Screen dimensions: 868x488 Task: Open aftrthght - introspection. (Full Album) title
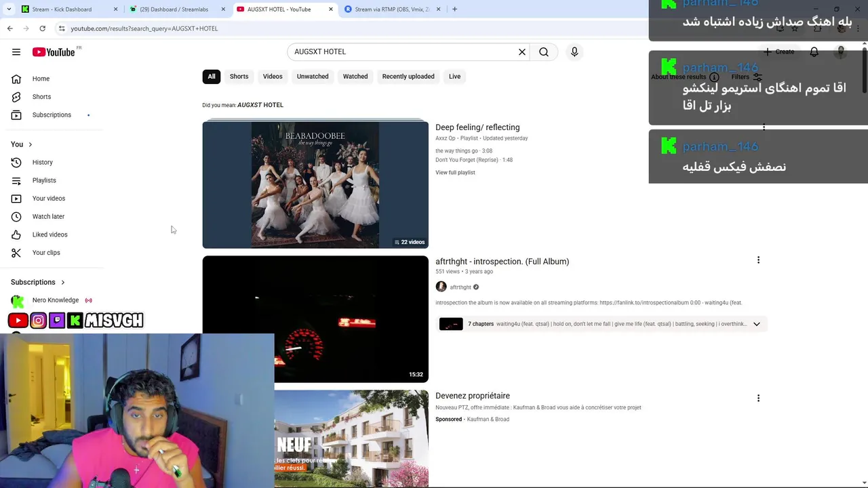(502, 262)
